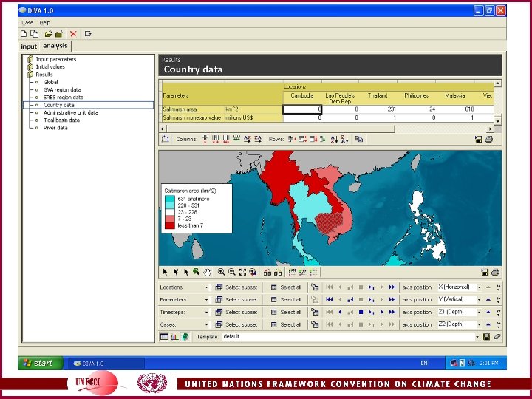The image size is (532, 399).
Task: Create a new case with the blank page icon
Action: 24,34
